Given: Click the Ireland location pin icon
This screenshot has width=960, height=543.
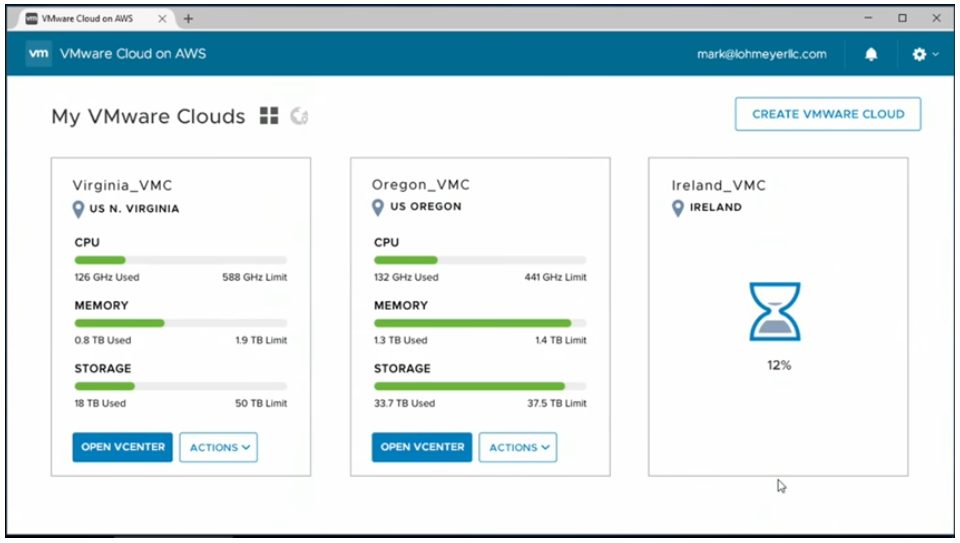Looking at the screenshot, I should 678,208.
